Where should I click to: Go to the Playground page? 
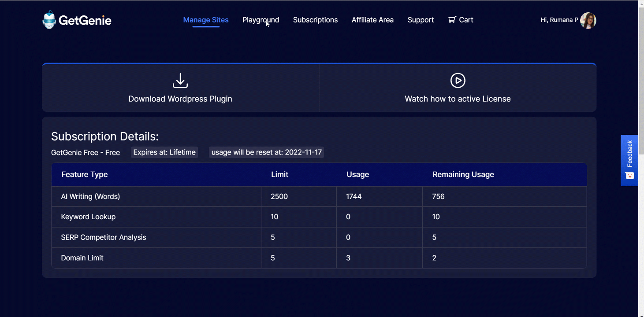coord(261,20)
